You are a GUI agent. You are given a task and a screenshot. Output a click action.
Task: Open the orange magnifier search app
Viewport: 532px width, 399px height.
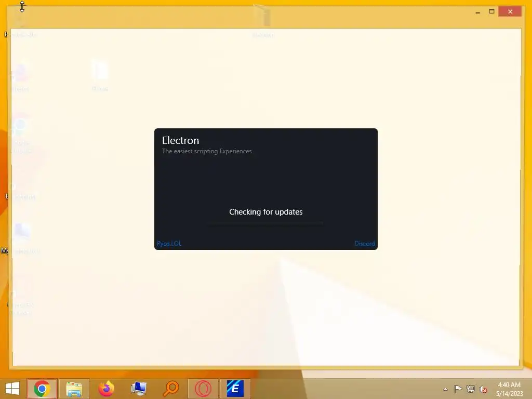171,389
